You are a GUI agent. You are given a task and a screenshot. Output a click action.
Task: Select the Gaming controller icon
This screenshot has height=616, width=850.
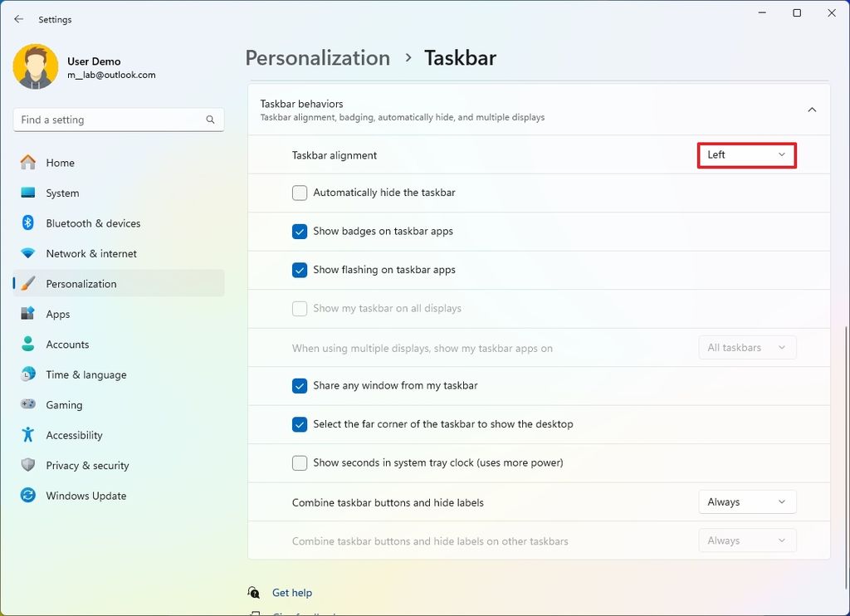pos(28,405)
